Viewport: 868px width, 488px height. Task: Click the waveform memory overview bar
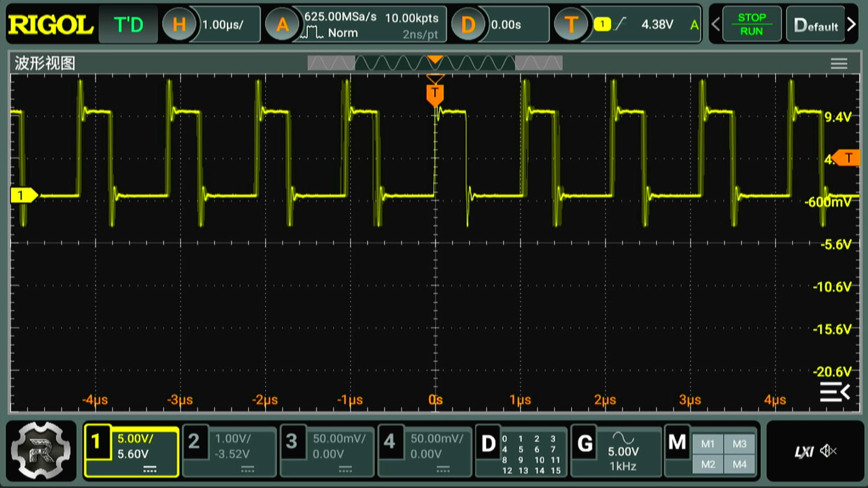pos(434,63)
